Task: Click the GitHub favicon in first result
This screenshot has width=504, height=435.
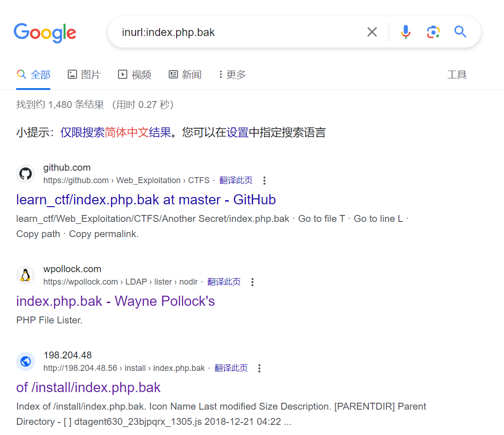Action: (x=26, y=174)
